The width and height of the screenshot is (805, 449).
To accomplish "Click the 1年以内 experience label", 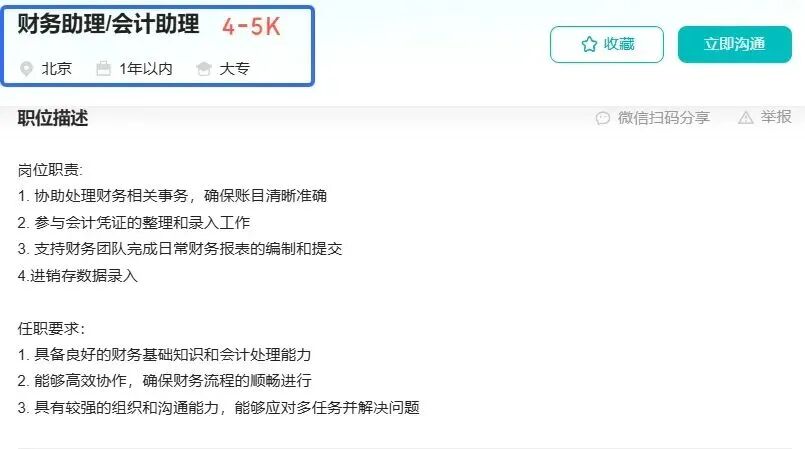I will coord(146,69).
